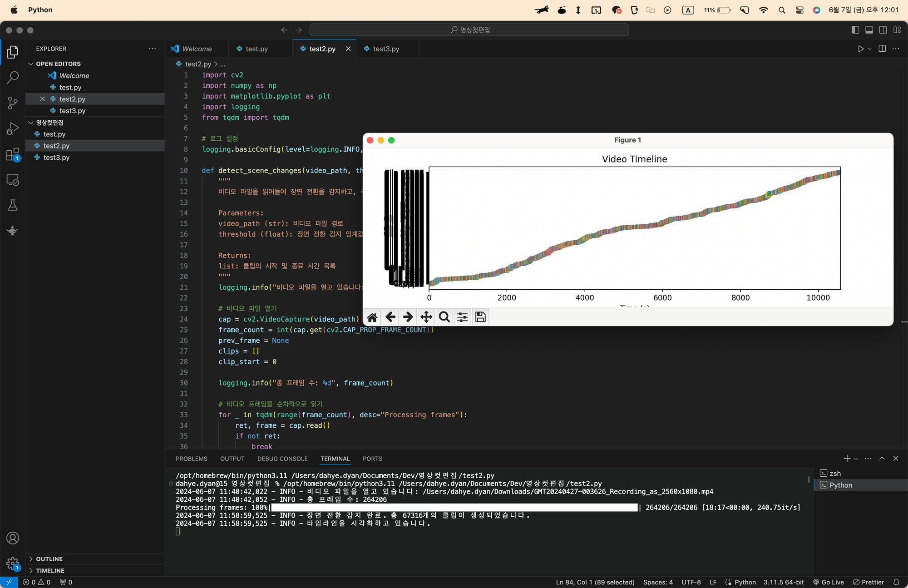This screenshot has height=588, width=908.
Task: Open the Source Control view
Action: [x=13, y=103]
